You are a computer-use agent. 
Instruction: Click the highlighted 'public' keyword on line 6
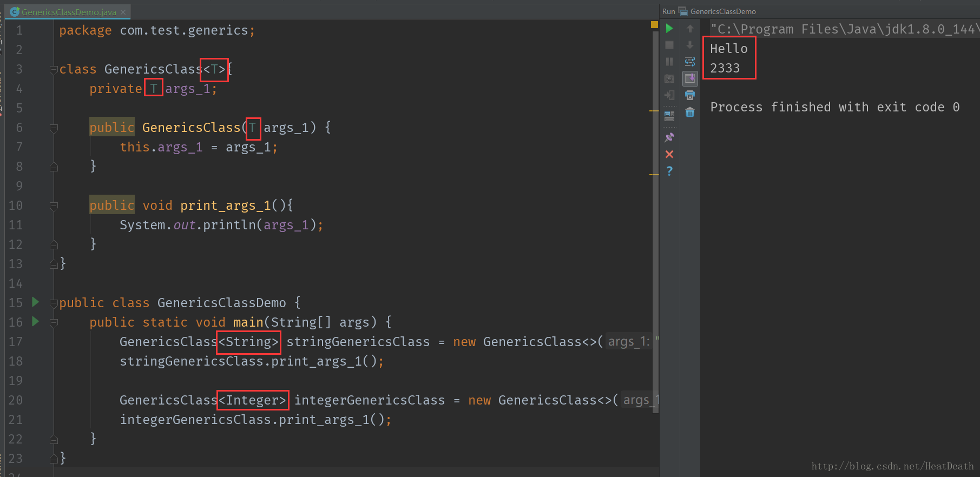(x=112, y=128)
